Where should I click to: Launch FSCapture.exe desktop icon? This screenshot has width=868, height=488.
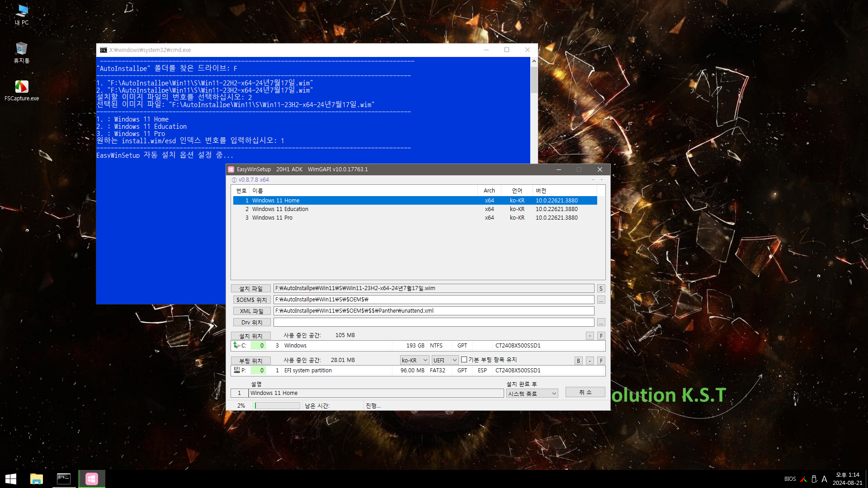pyautogui.click(x=22, y=90)
